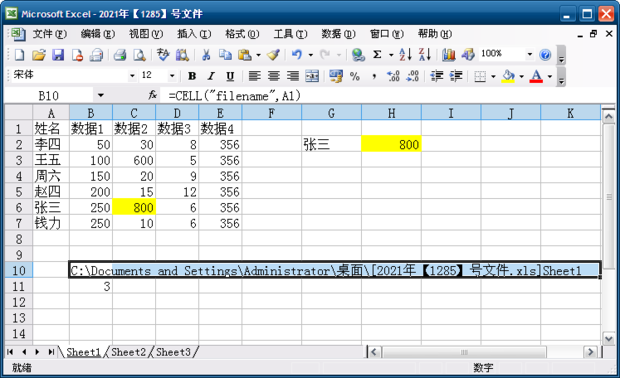Sort ascending with the A-Z icon
The height and width of the screenshot is (378, 620).
point(405,55)
